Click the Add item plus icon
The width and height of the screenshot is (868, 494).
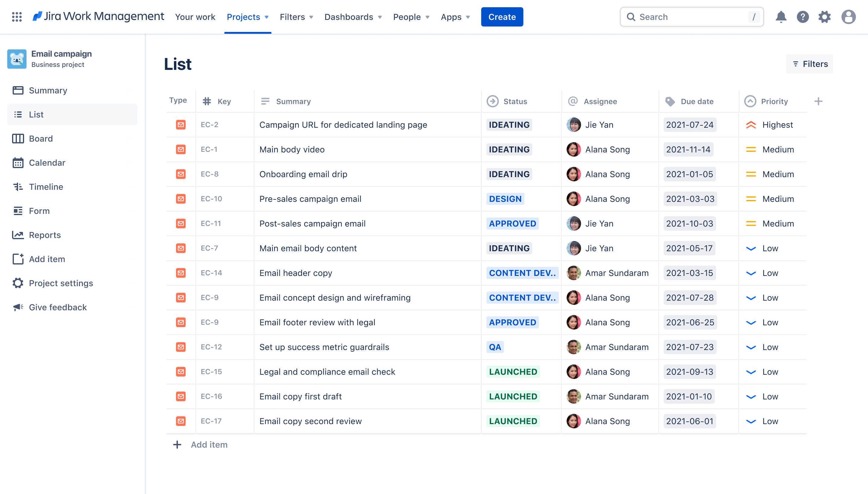[177, 445]
